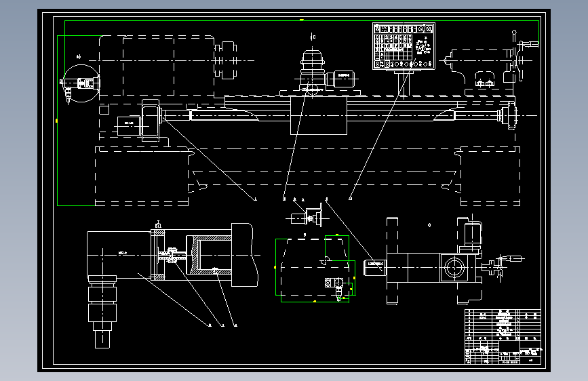The image size is (588, 381).
Task: Select section label C above tool post
Action: click(x=313, y=37)
